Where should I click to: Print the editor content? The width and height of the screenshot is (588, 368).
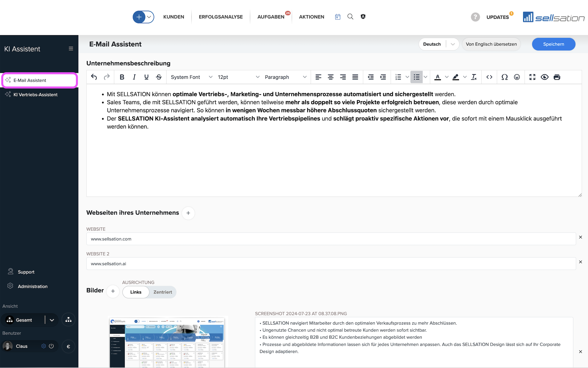coord(557,77)
